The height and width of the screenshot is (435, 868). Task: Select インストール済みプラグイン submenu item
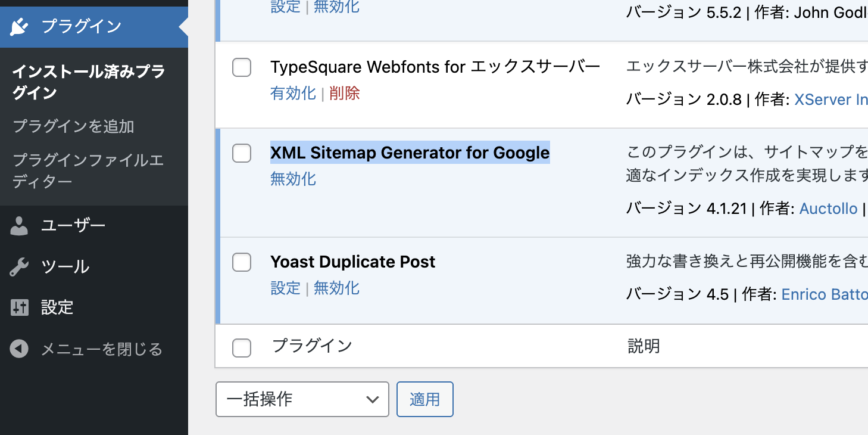pos(89,82)
